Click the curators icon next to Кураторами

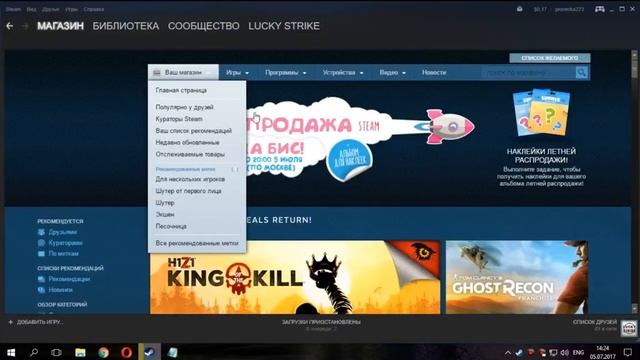coord(41,243)
